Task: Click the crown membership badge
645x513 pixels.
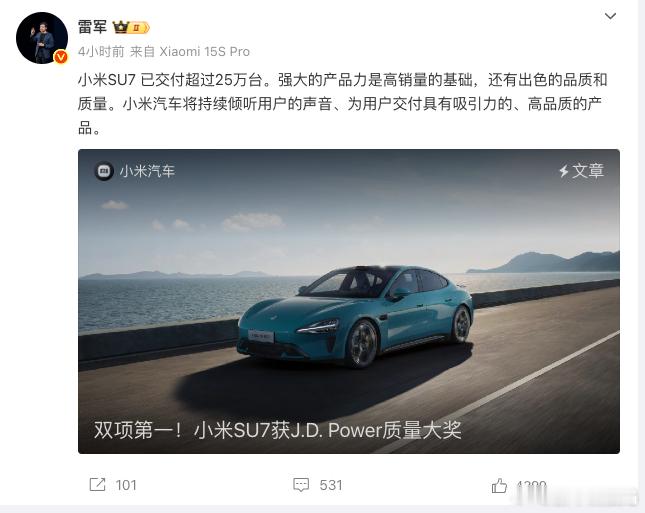Action: pyautogui.click(x=131, y=28)
